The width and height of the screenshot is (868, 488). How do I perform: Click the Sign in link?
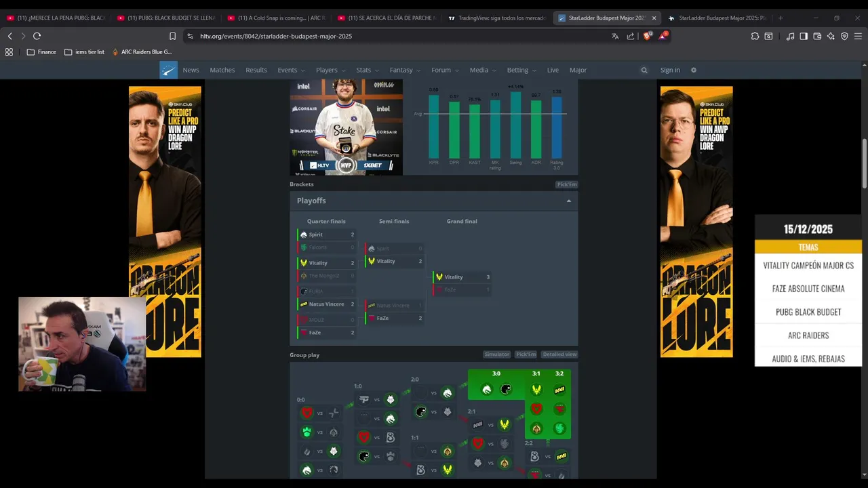(x=670, y=70)
